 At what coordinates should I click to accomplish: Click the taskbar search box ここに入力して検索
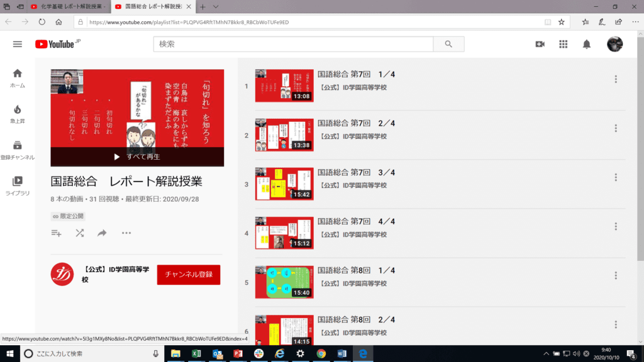pyautogui.click(x=92, y=353)
